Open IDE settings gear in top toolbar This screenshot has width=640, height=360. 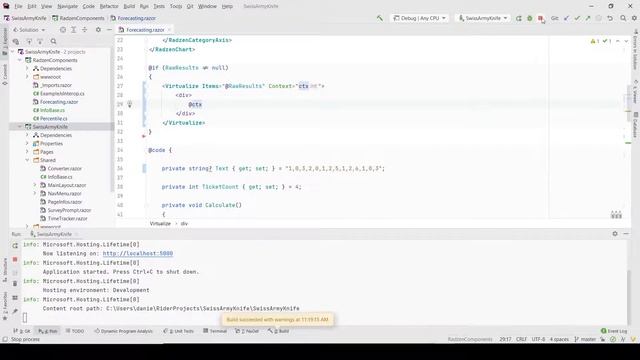click(634, 18)
